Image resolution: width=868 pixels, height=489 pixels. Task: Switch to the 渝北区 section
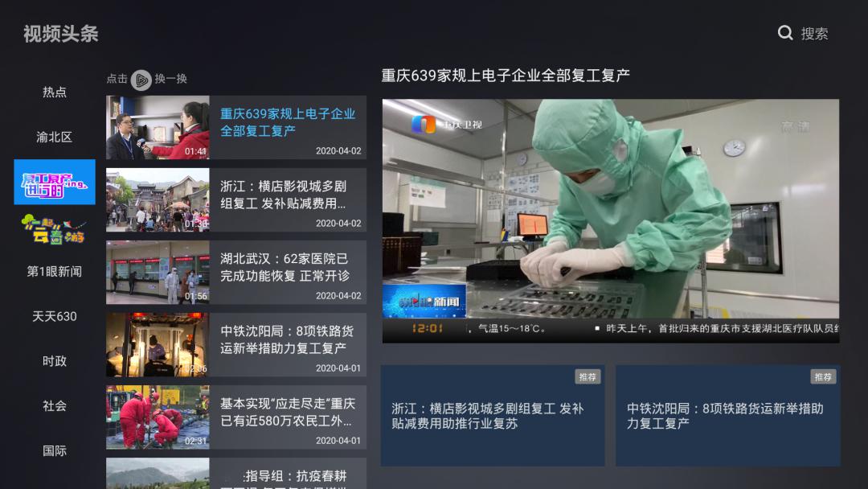(x=54, y=137)
